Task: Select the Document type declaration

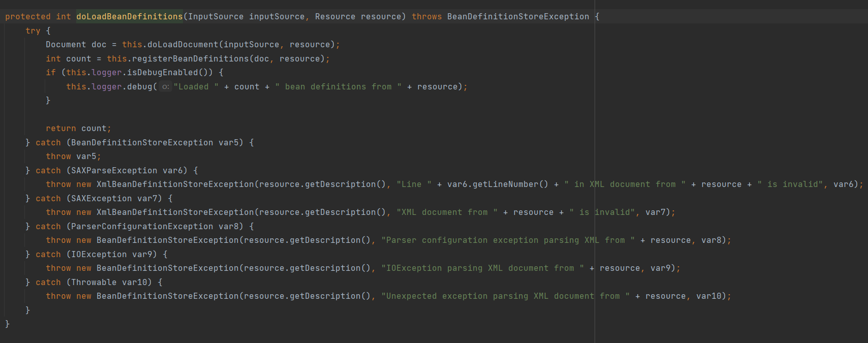Action: click(x=66, y=45)
